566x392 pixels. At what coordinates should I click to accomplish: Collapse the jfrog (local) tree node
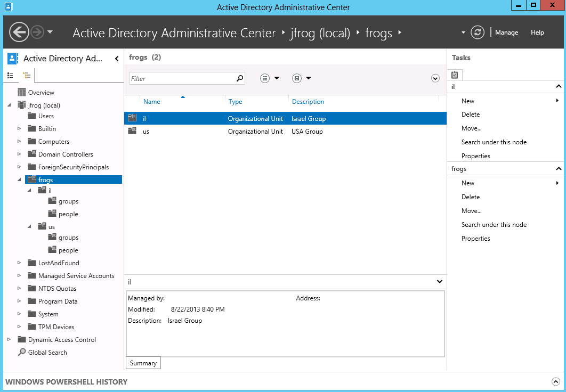(10, 105)
